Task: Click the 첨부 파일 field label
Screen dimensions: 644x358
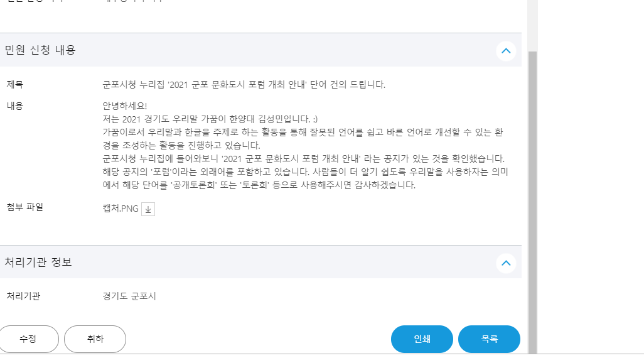Action: pyautogui.click(x=25, y=207)
